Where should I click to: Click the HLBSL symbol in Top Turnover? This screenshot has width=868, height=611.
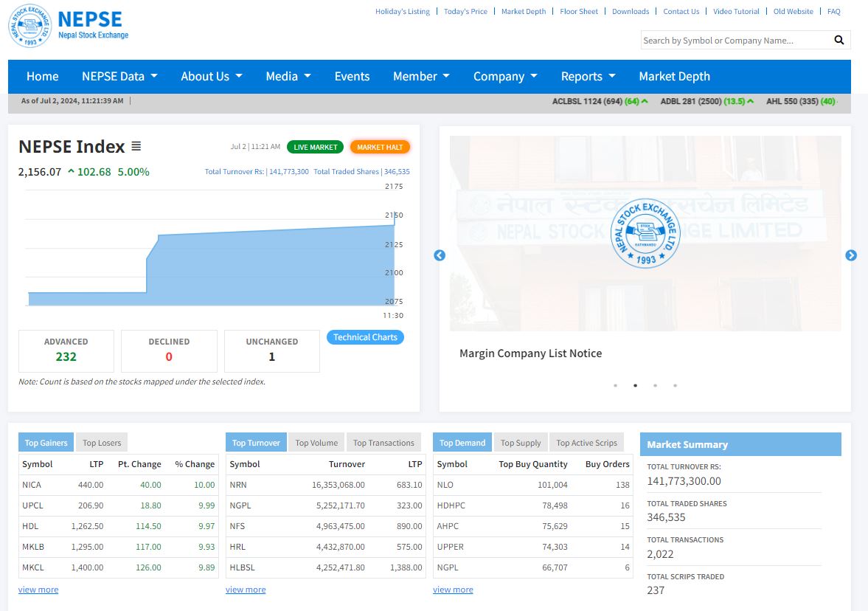point(243,567)
